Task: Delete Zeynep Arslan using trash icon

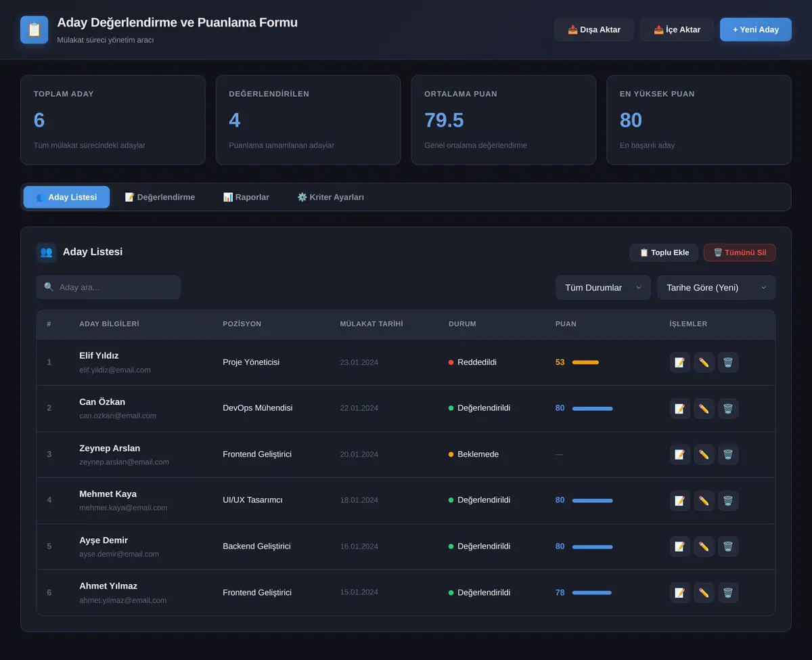Action: pos(728,454)
